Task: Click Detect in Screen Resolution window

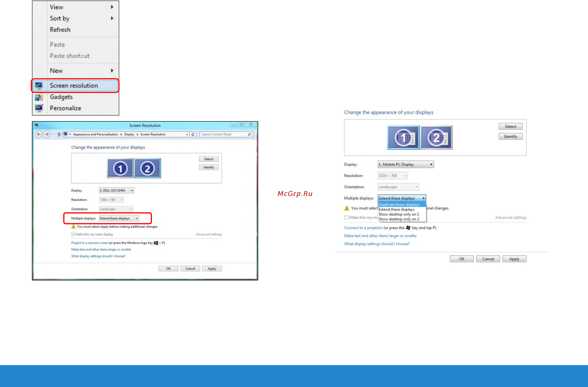Action: [209, 159]
